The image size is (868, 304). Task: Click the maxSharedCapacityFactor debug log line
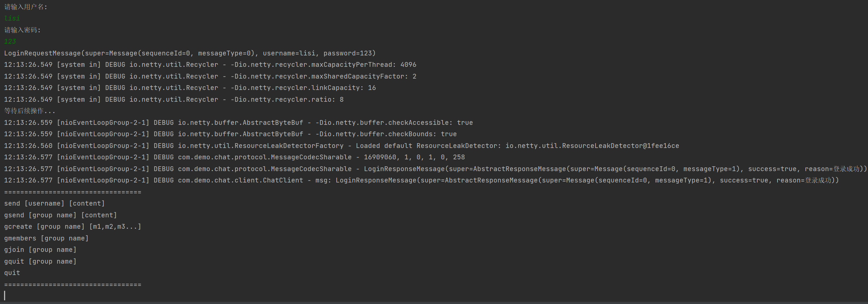coord(210,76)
